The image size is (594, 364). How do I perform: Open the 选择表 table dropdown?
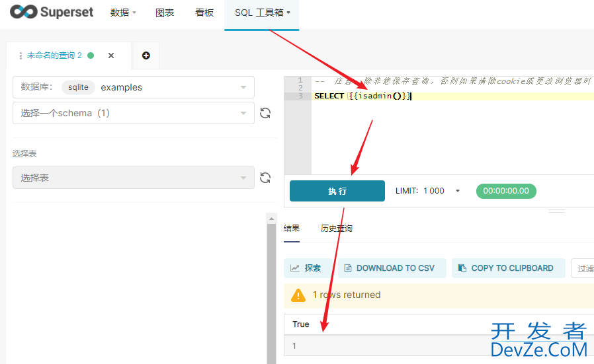click(x=134, y=178)
